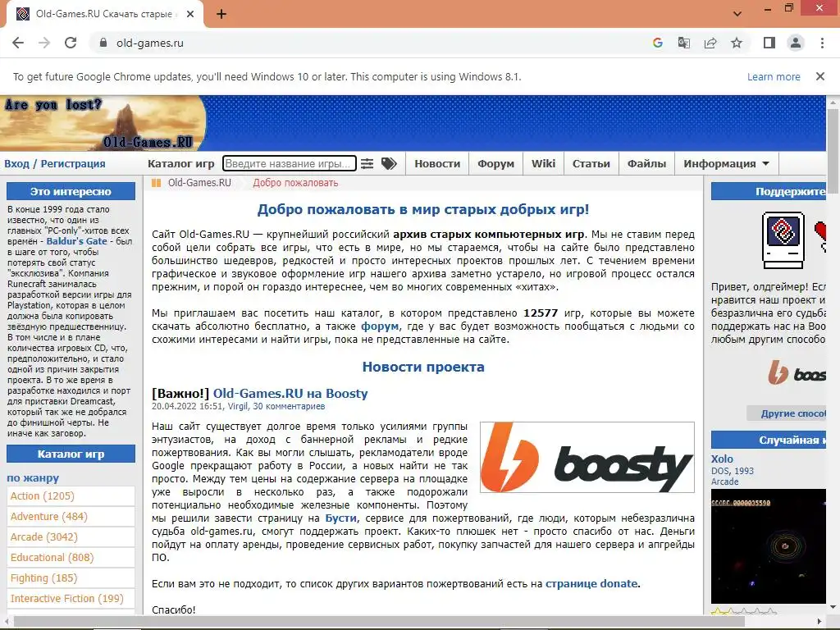Image resolution: width=840 pixels, height=630 pixels.
Task: Open the tags icon next to search
Action: point(389,163)
